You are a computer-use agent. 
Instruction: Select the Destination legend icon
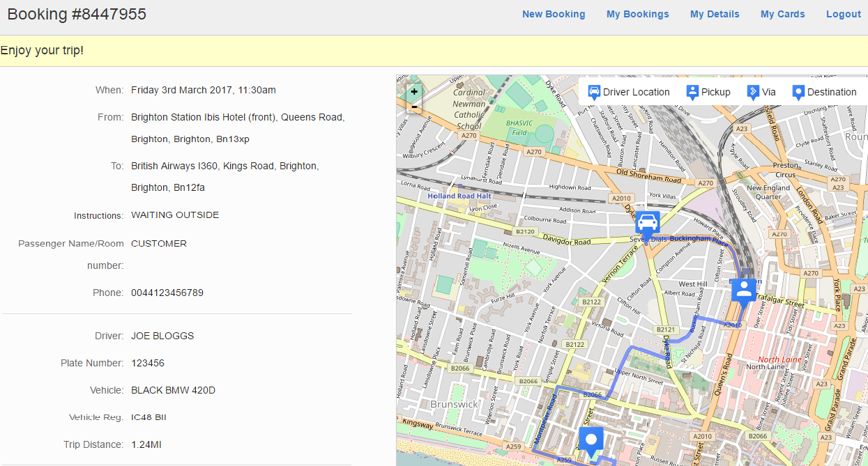point(797,91)
